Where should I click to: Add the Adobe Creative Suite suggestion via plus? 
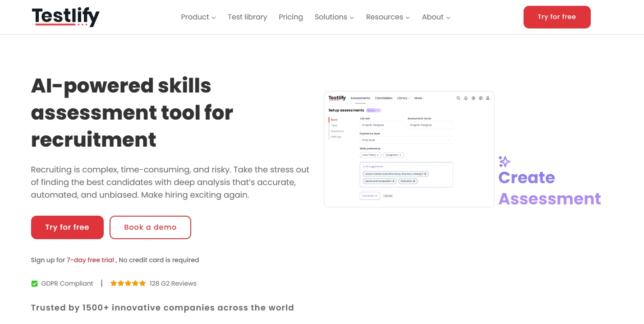pos(425,174)
